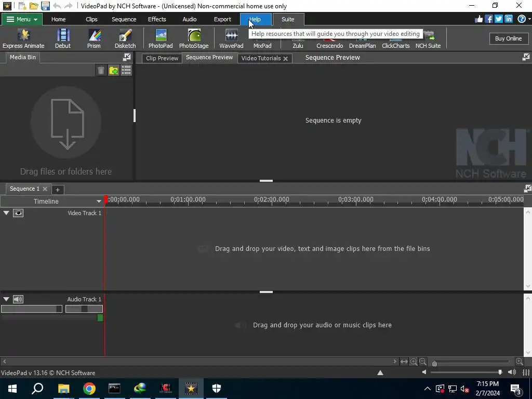
Task: Share on Twitter icon
Action: 498,19
